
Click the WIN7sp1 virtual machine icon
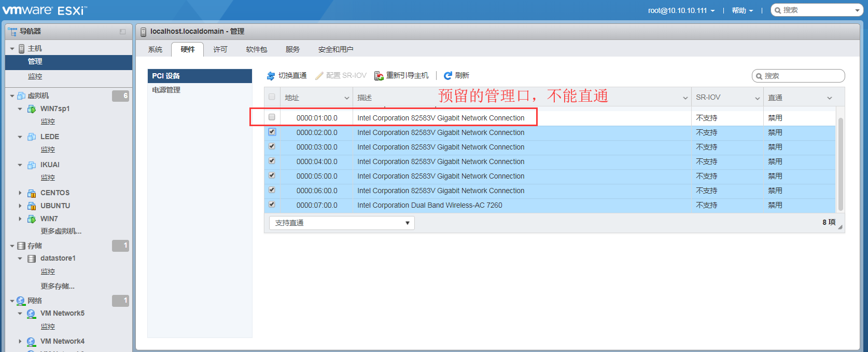tap(32, 109)
